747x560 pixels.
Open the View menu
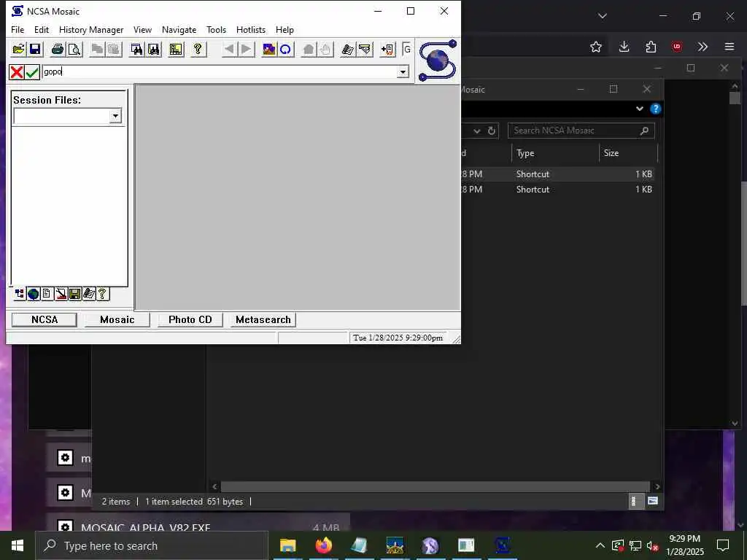click(x=142, y=29)
